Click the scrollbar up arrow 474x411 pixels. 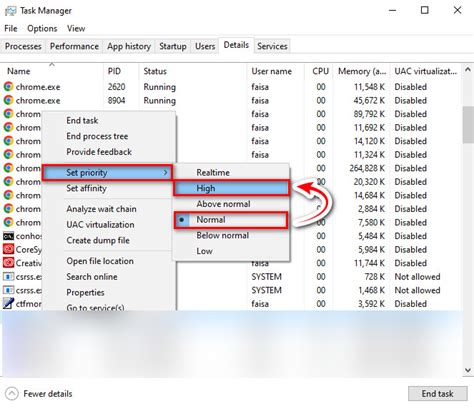pos(468,70)
